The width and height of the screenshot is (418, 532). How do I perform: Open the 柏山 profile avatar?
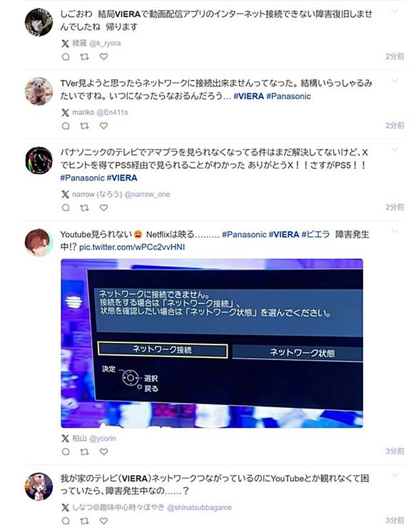[x=39, y=242]
